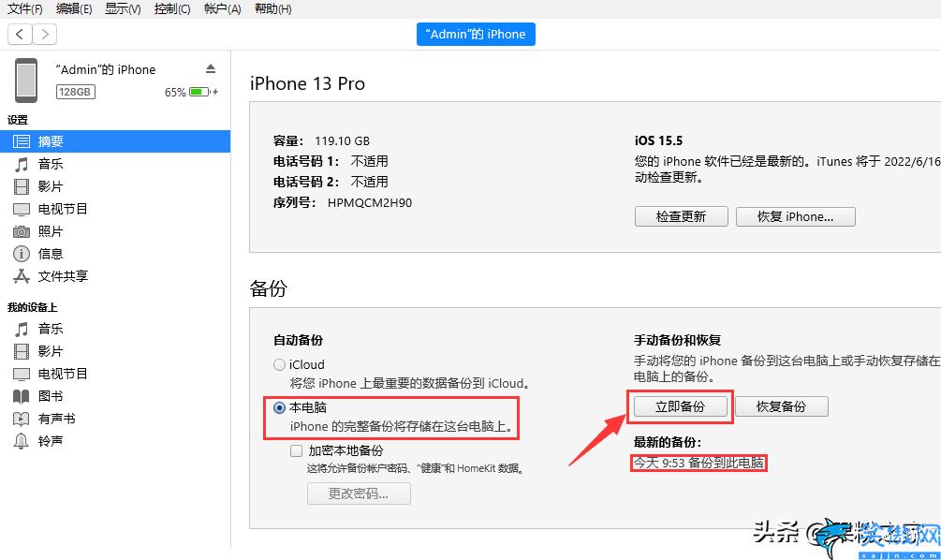This screenshot has height=560, width=941.
Task: Click the forward navigation arrow
Action: pos(44,35)
